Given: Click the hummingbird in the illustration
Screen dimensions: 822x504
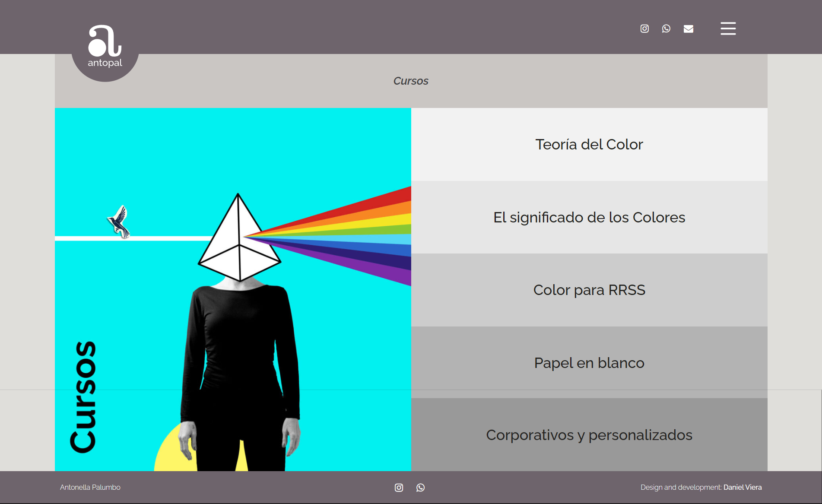Looking at the screenshot, I should 119,221.
